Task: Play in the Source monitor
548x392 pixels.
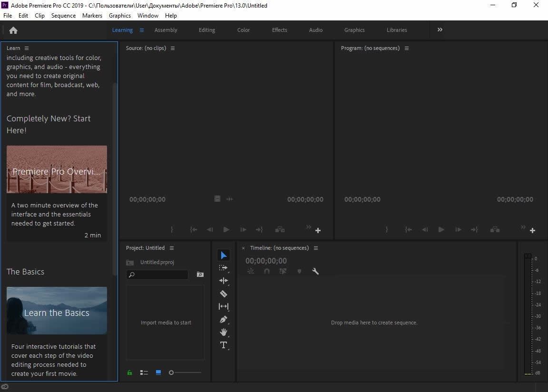Action: click(226, 230)
